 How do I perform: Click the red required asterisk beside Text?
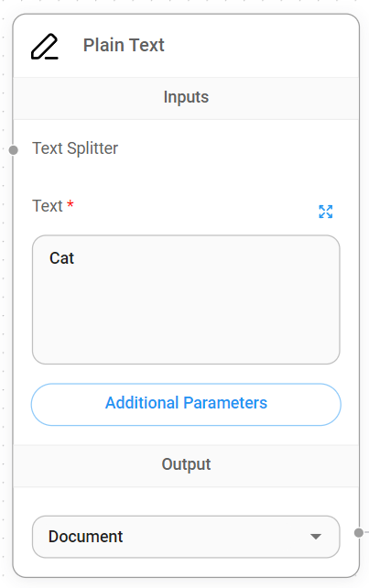click(x=71, y=204)
